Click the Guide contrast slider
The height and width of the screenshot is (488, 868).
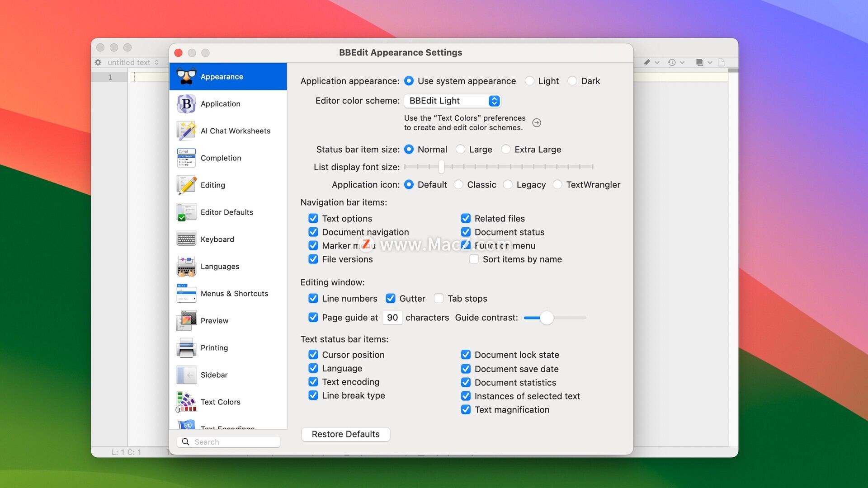tap(555, 318)
